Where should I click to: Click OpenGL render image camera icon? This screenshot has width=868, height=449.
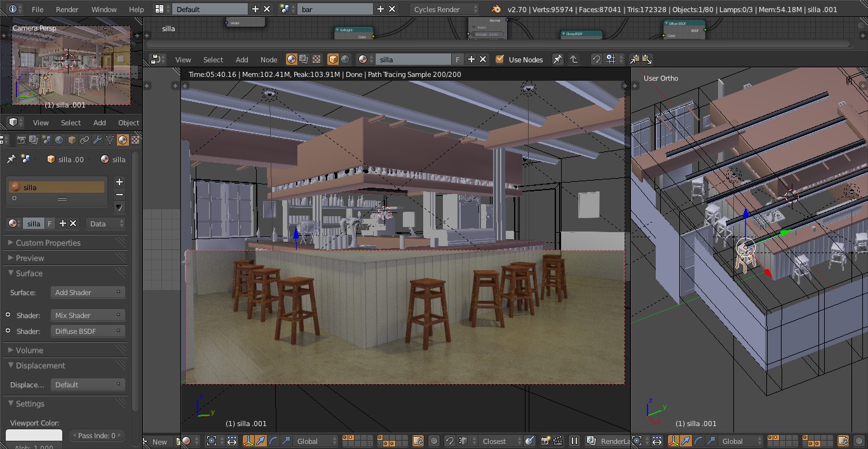tap(545, 441)
